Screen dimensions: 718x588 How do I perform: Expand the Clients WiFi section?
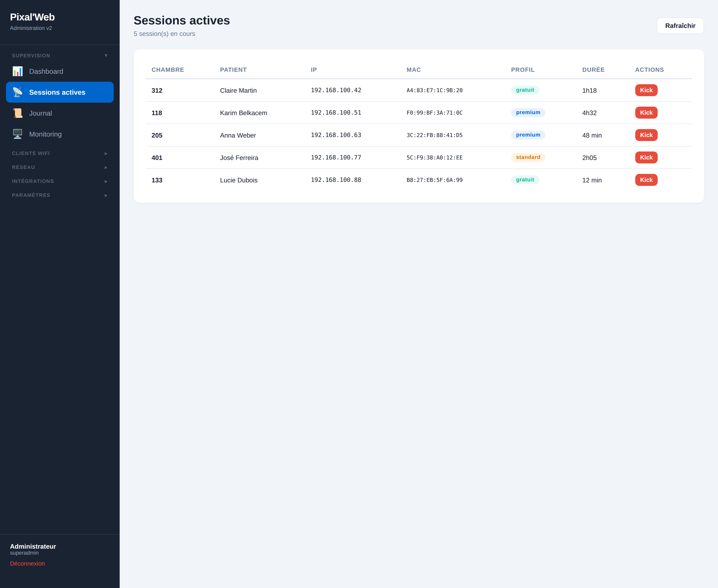click(x=60, y=153)
